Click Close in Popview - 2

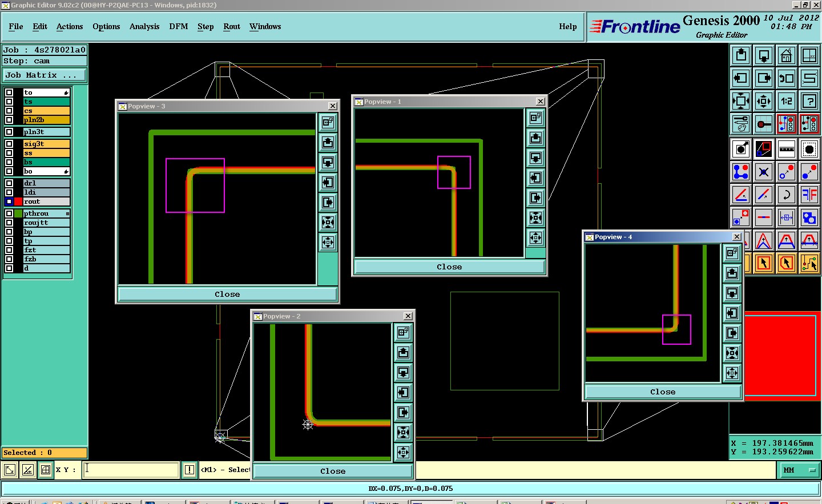click(x=333, y=471)
